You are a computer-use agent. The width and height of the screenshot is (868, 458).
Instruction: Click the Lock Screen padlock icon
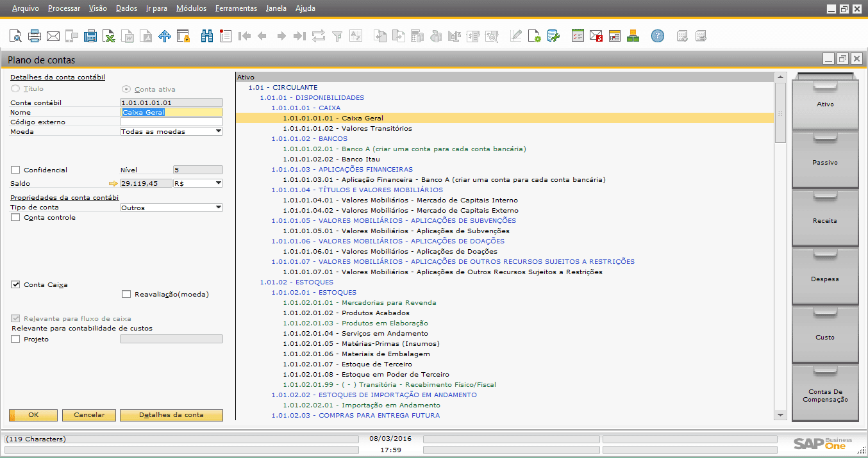point(183,36)
